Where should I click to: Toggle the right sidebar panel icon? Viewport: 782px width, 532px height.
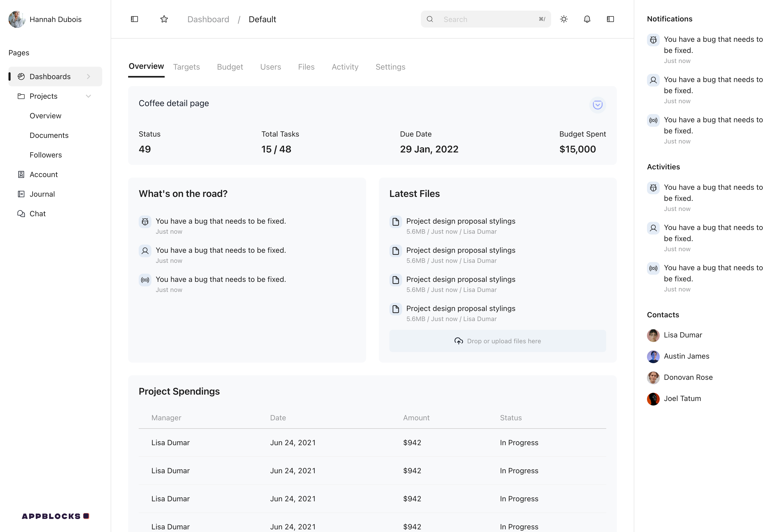(610, 19)
